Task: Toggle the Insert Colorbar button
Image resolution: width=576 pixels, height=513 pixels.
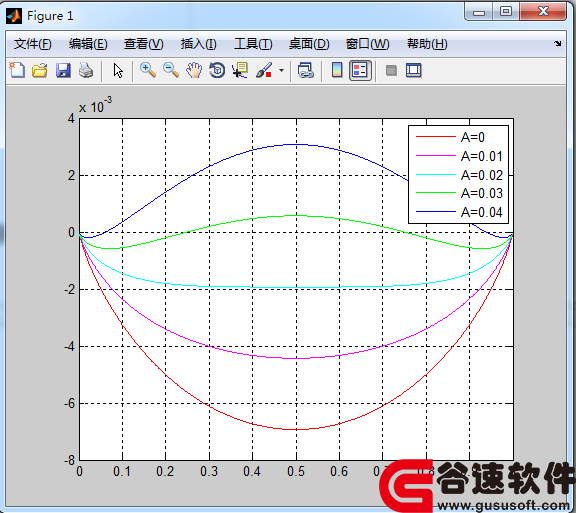Action: pyautogui.click(x=337, y=70)
